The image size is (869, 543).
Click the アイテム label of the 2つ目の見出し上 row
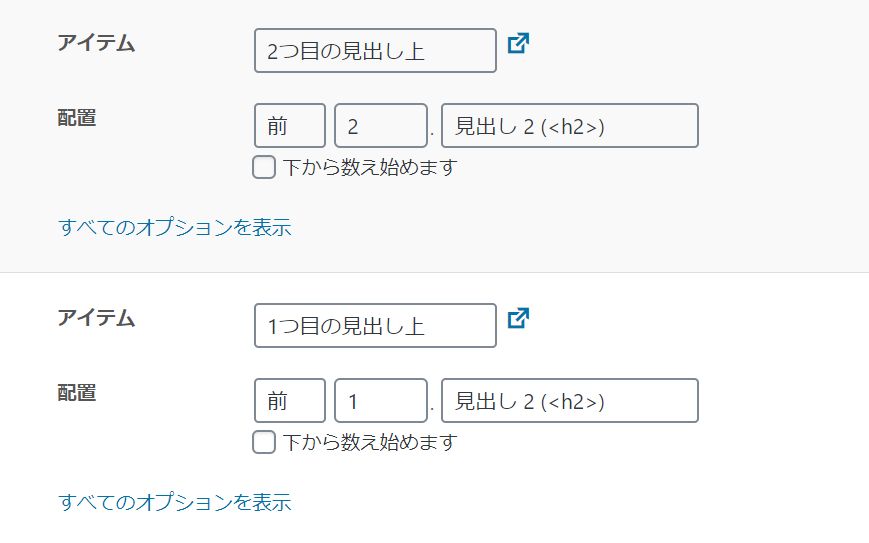point(96,43)
